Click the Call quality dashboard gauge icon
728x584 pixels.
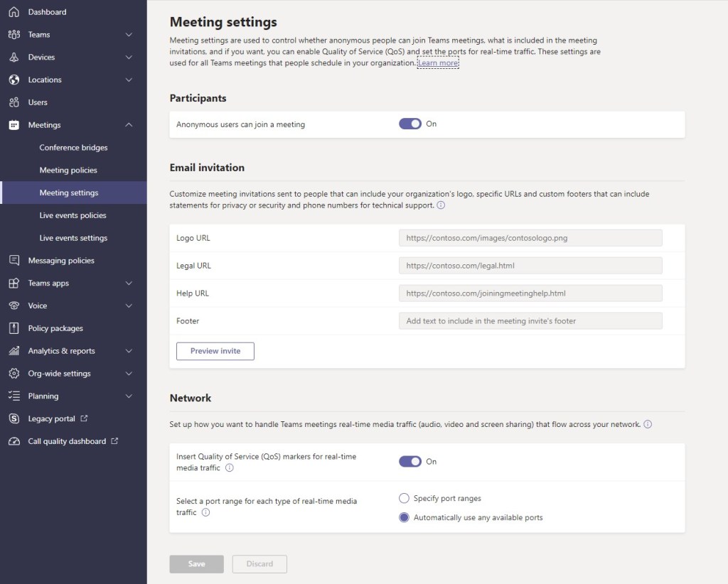click(x=14, y=441)
